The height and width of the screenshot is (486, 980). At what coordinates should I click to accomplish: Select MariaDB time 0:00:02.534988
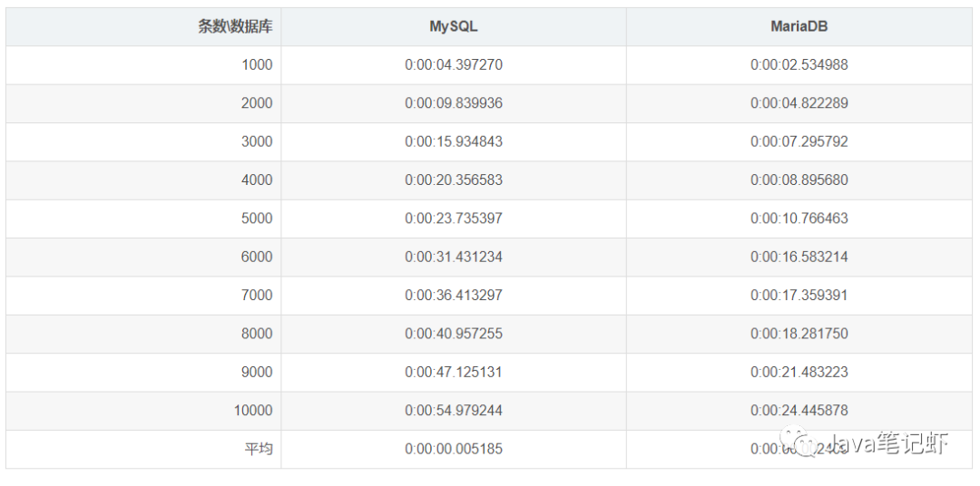799,65
